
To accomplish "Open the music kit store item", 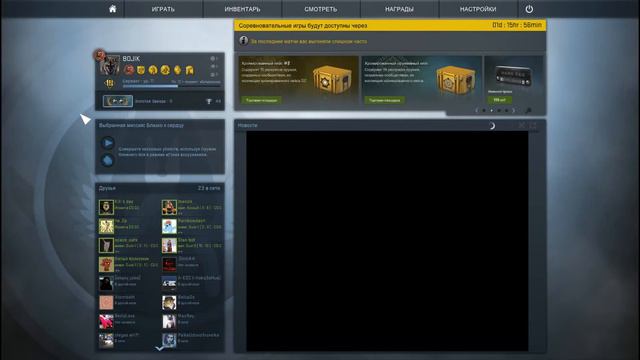I will [x=513, y=81].
